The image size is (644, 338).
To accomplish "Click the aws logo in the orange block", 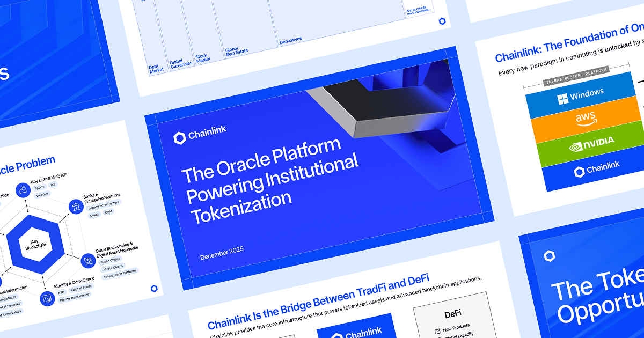I will [586, 120].
